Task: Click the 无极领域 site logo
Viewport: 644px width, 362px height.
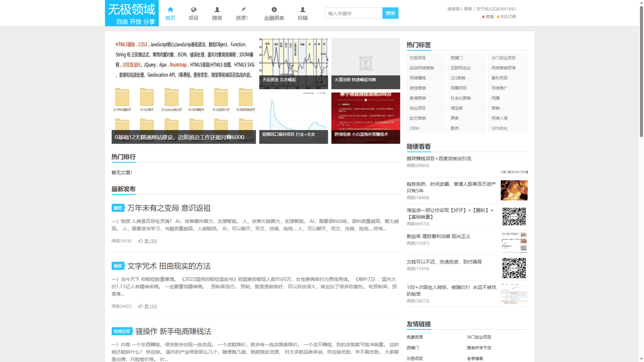Action: click(131, 13)
